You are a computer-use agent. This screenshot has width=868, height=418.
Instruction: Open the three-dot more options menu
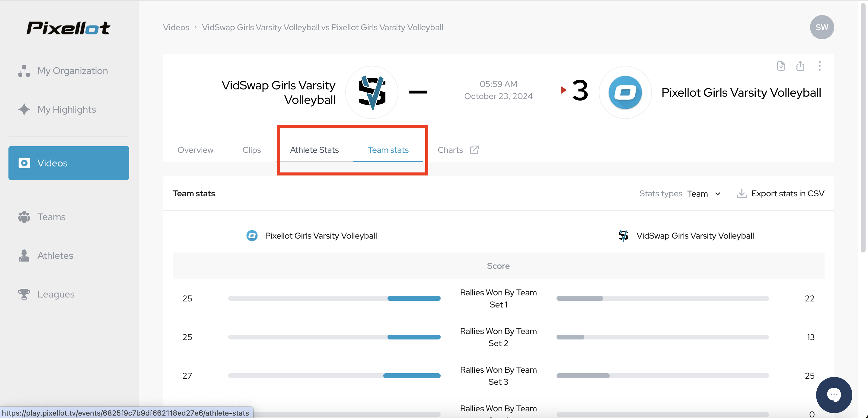pos(819,66)
